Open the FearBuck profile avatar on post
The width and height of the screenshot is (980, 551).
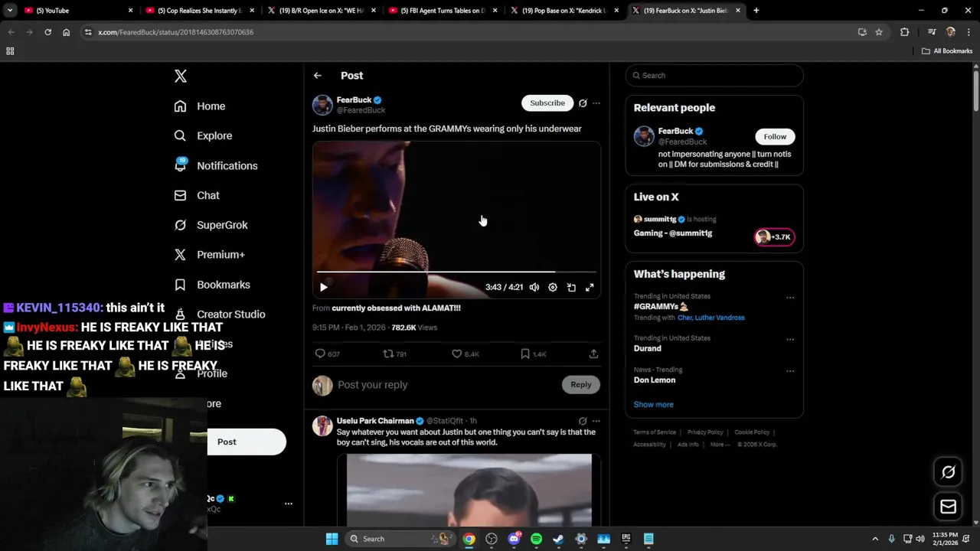tap(322, 105)
